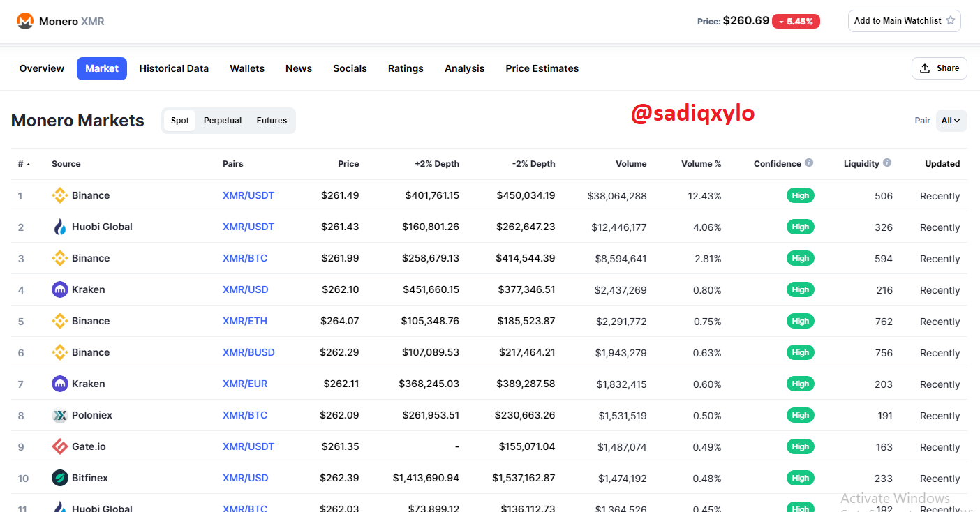Select the Market tab

point(102,68)
